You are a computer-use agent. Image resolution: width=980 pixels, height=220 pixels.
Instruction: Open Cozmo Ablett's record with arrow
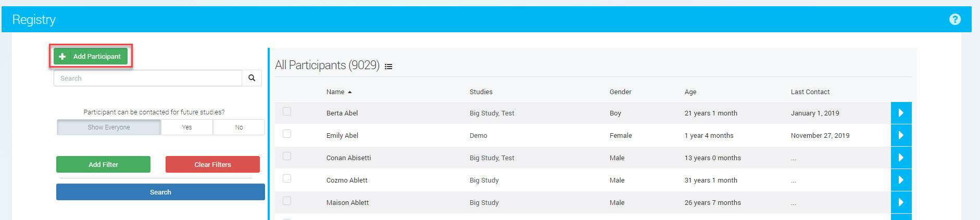(x=901, y=180)
